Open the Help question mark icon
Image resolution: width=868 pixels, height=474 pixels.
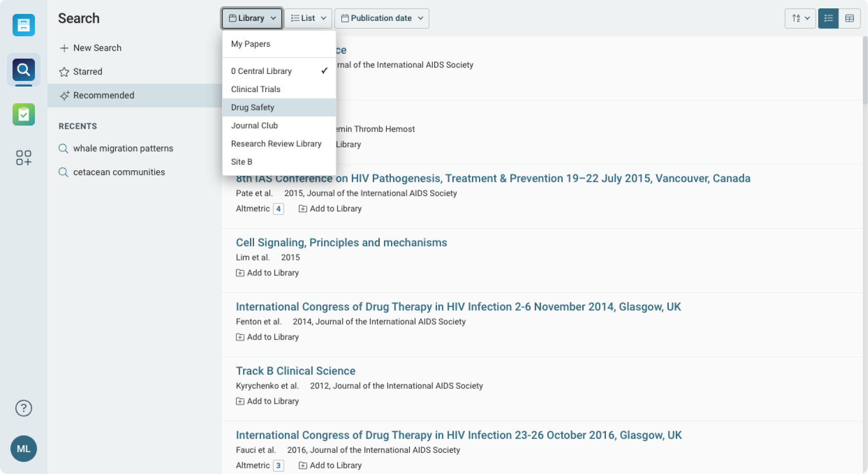tap(23, 408)
